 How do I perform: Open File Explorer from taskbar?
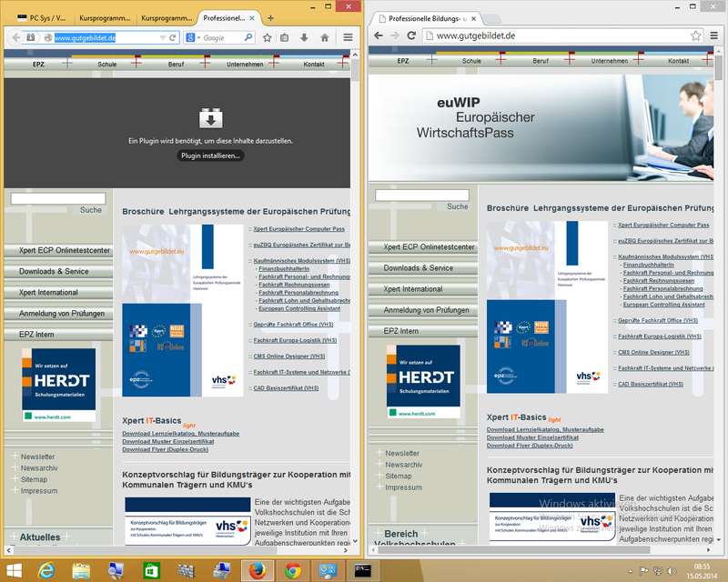[81, 570]
